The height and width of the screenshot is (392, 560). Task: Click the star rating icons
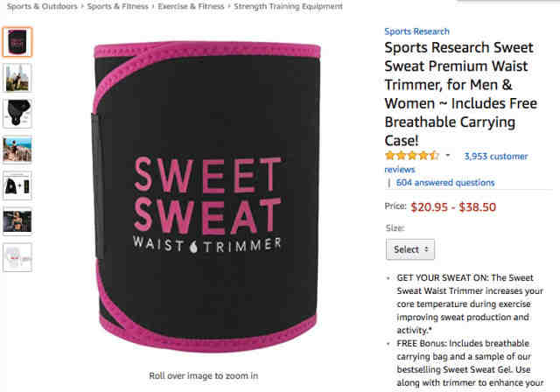point(412,156)
